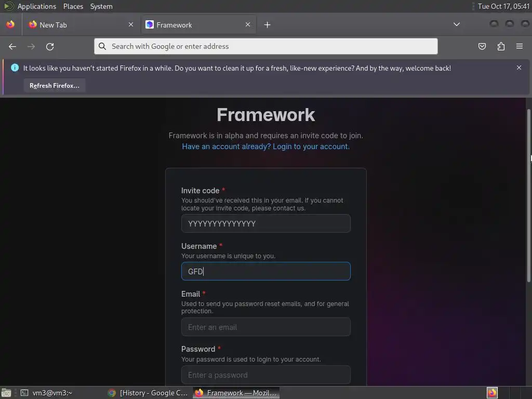The height and width of the screenshot is (399, 532).
Task: Click the Password field label
Action: click(198, 349)
